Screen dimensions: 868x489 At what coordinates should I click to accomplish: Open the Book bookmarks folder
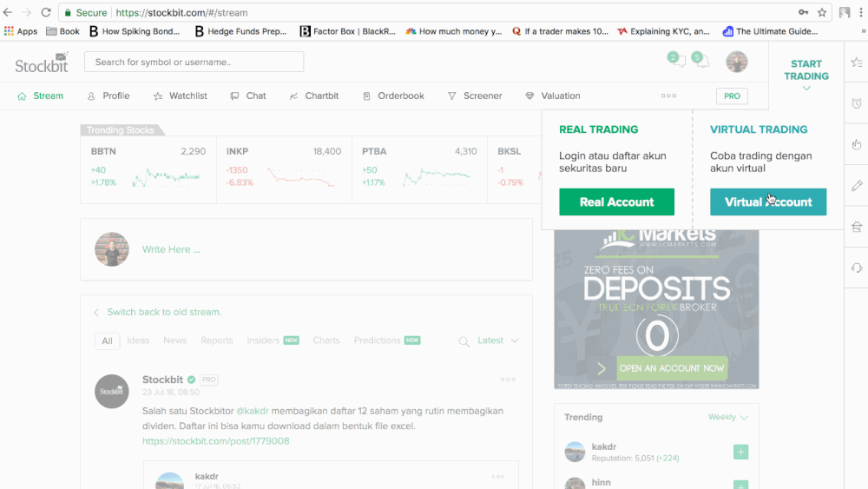(62, 31)
